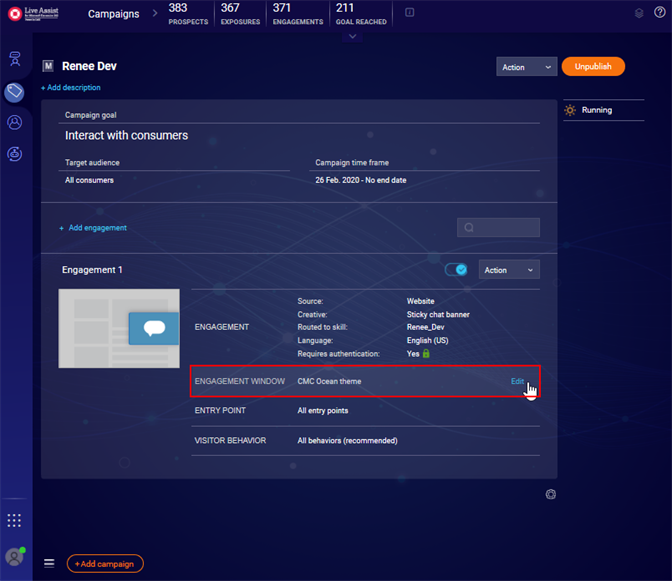The image size is (672, 581).
Task: Open the help question mark icon
Action: coord(659,13)
